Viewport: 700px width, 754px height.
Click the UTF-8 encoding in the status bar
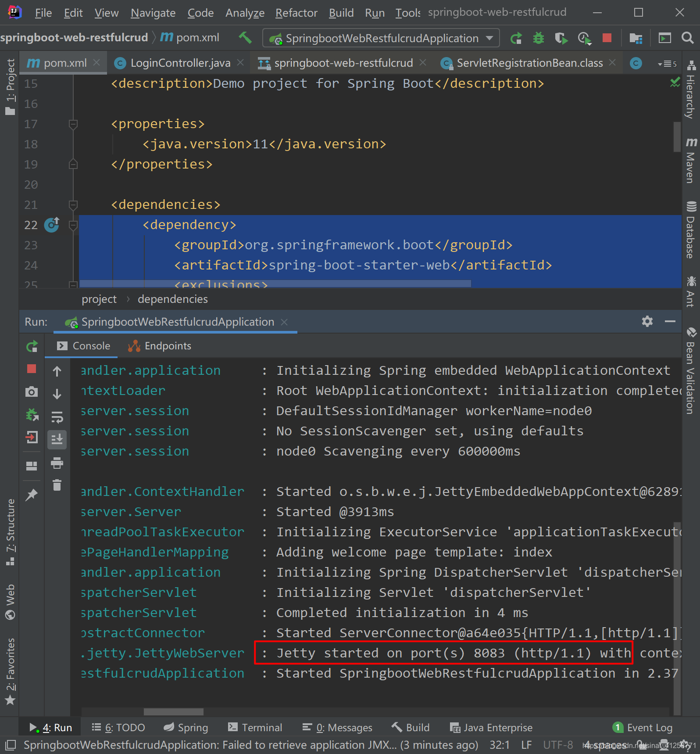click(x=558, y=745)
